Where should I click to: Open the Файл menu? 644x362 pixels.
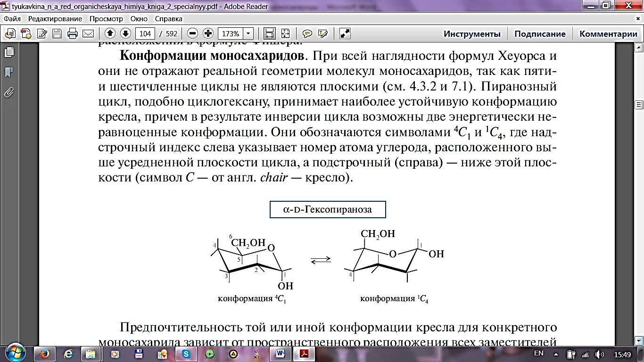click(x=13, y=19)
